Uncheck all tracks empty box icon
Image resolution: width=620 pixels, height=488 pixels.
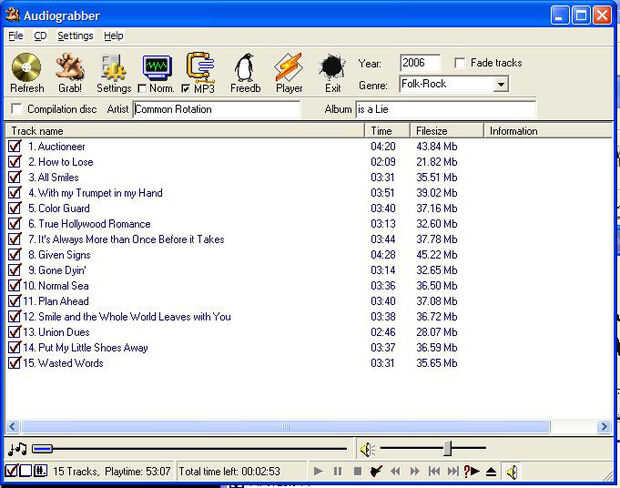[26, 471]
